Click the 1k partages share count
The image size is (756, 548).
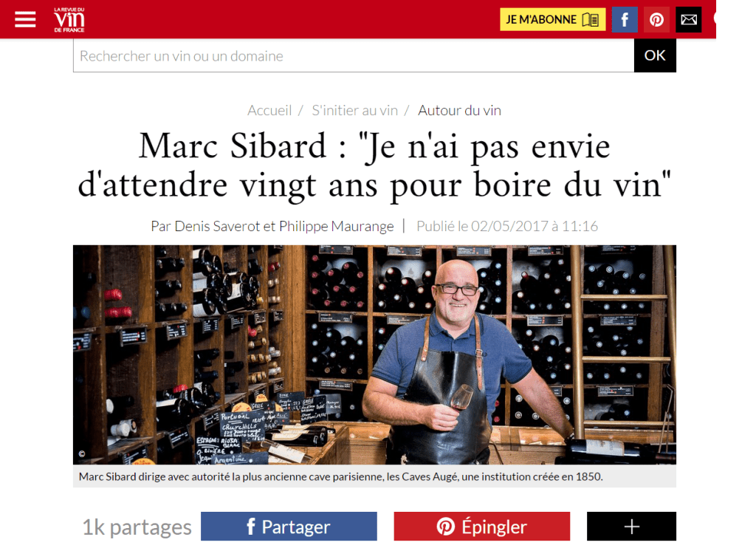[x=137, y=527]
